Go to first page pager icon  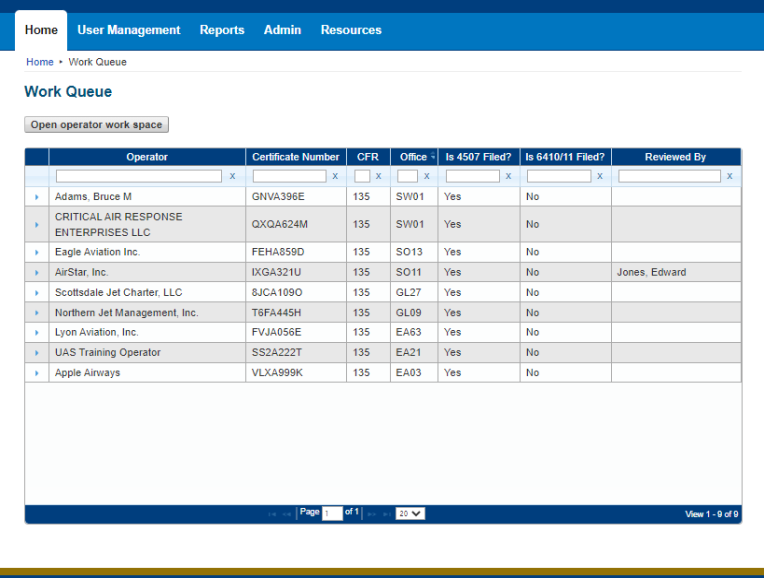point(272,514)
